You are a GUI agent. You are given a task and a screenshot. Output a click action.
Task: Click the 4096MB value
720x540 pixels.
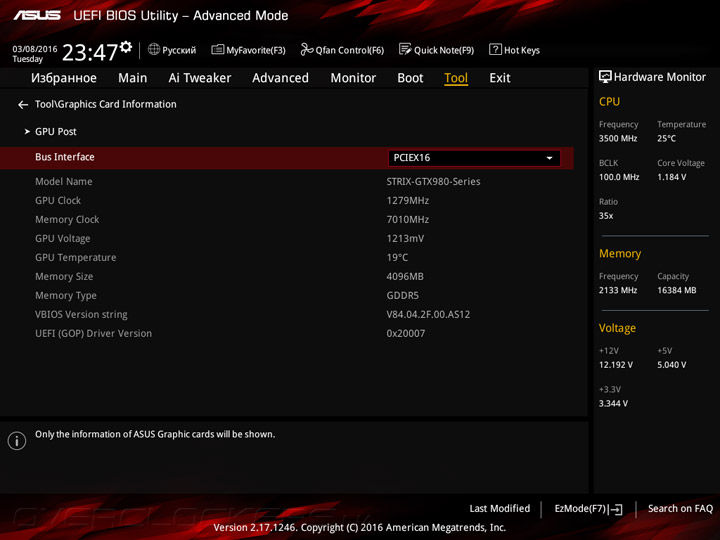[405, 277]
